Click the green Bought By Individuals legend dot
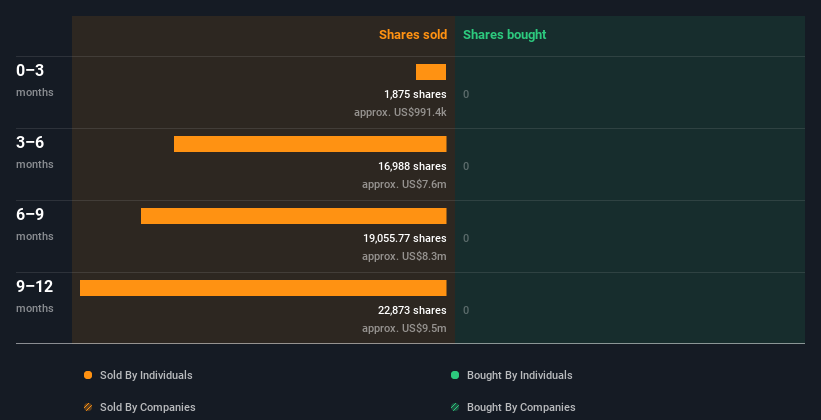The width and height of the screenshot is (821, 420). tap(455, 375)
